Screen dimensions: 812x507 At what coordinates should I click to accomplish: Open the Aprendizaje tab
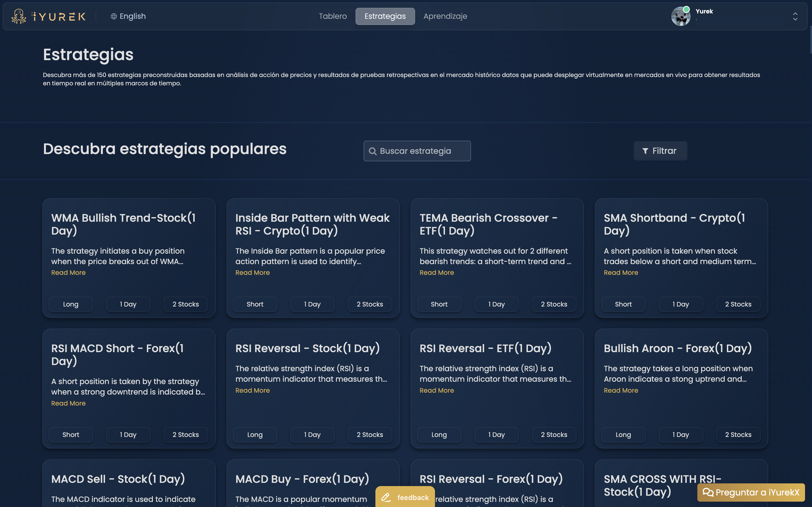[x=445, y=16]
